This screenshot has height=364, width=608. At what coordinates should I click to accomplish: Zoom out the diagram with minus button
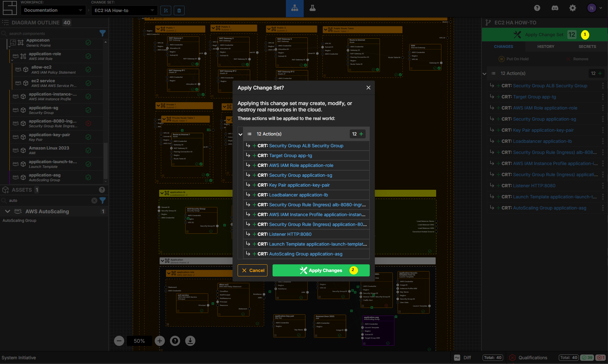click(x=119, y=341)
